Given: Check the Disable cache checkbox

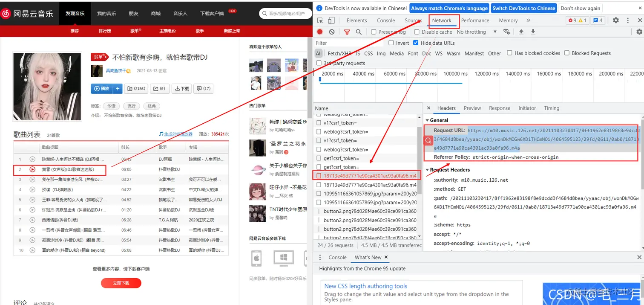Looking at the screenshot, I should tap(417, 32).
